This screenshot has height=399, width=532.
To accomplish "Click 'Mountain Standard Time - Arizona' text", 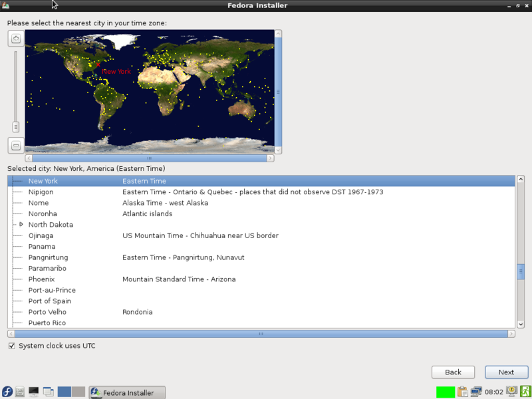I will click(x=179, y=279).
